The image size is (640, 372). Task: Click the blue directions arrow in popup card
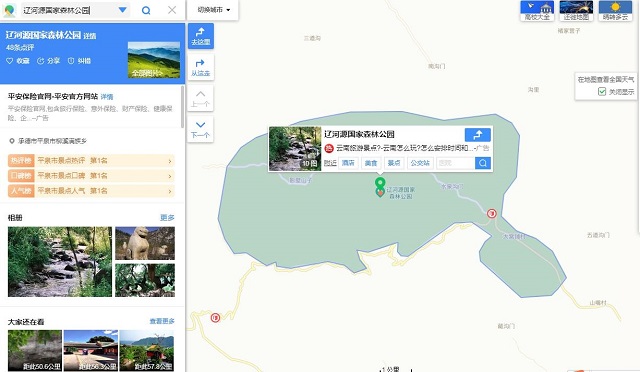point(478,135)
